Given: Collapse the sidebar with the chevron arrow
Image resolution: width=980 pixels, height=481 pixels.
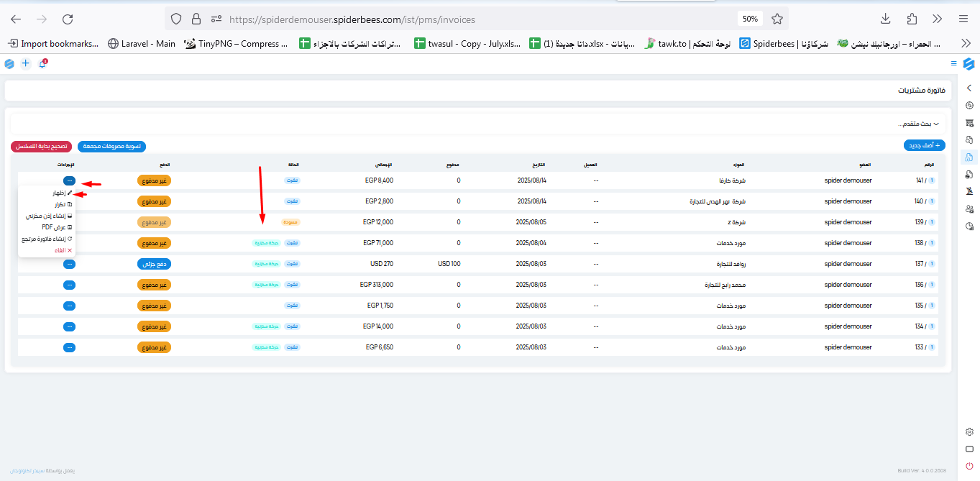Looking at the screenshot, I should pyautogui.click(x=969, y=88).
